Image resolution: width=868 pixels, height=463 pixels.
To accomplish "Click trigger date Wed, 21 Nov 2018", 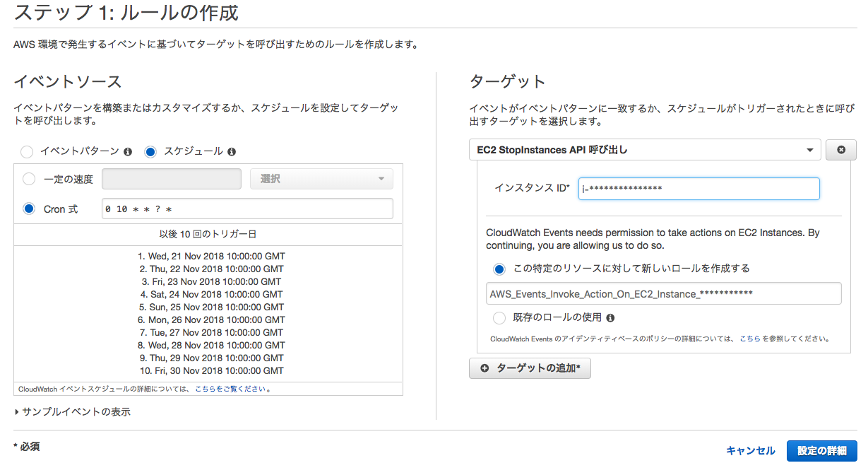I will pyautogui.click(x=211, y=256).
